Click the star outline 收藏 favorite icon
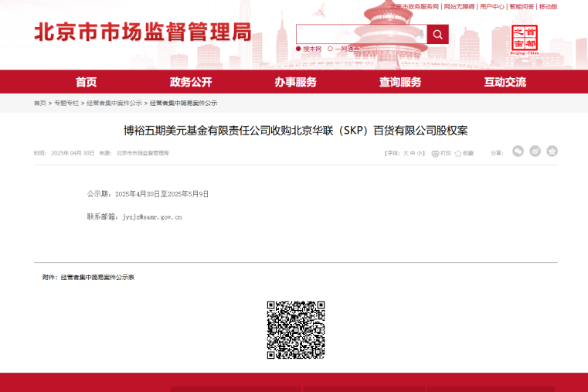 458,153
